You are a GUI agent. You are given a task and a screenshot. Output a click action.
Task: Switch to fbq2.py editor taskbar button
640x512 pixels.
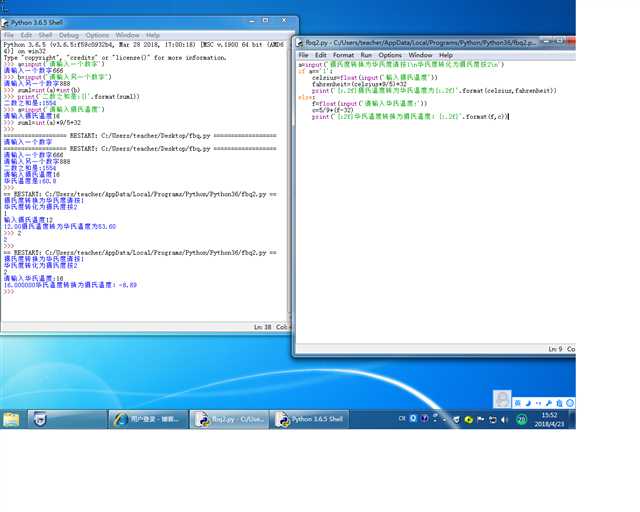(229, 419)
